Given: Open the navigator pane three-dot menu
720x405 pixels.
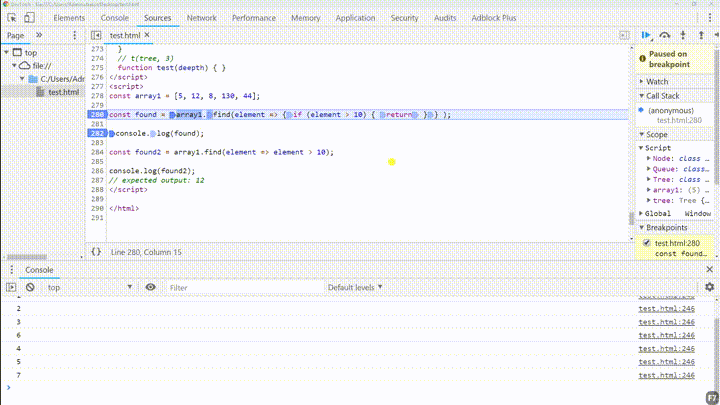Looking at the screenshot, I should pyautogui.click(x=74, y=35).
